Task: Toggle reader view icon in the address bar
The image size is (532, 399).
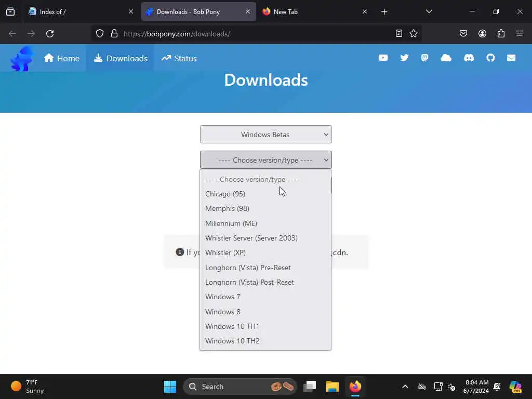Action: tap(399, 34)
